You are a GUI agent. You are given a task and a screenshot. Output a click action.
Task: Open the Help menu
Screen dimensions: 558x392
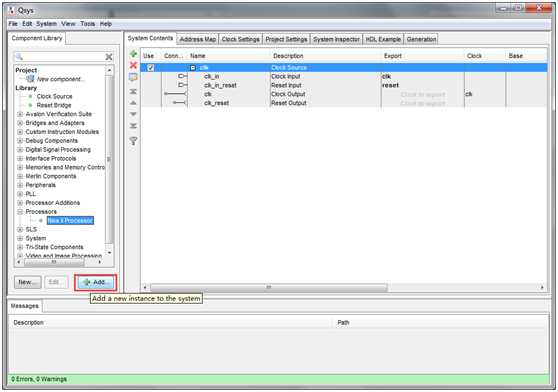click(x=106, y=24)
